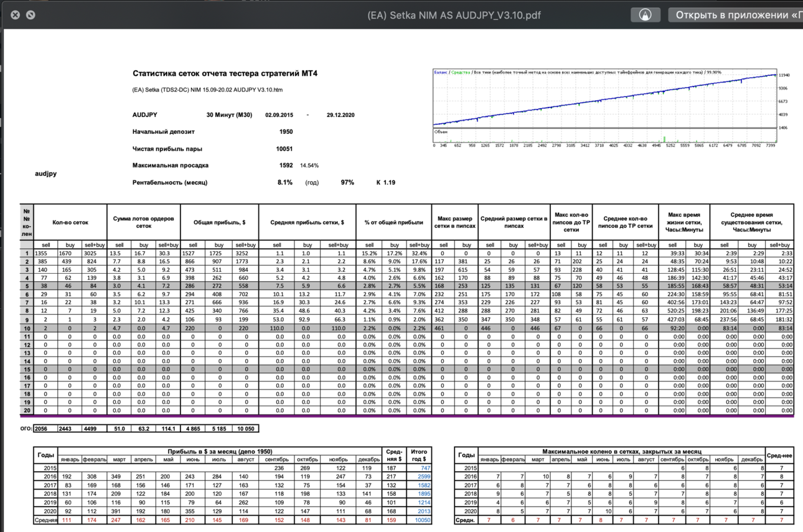Click the monthly profitability value '8.1%'
803x532 pixels.
point(285,182)
